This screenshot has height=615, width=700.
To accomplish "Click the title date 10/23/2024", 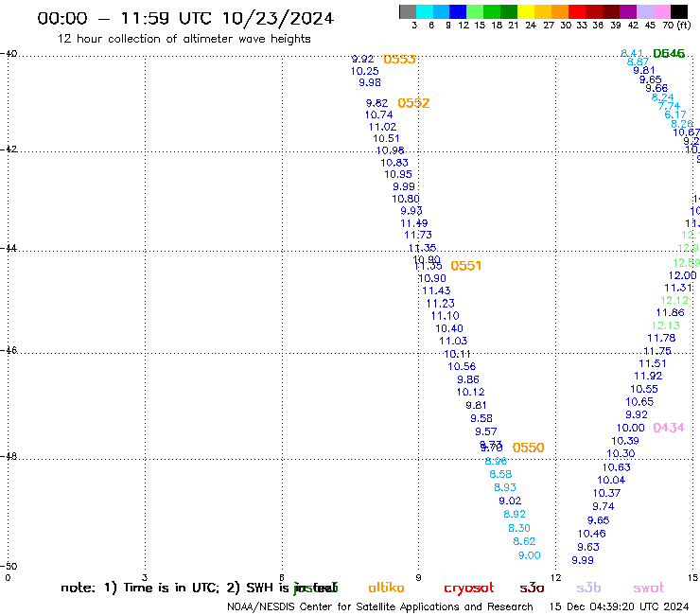I will (x=278, y=18).
